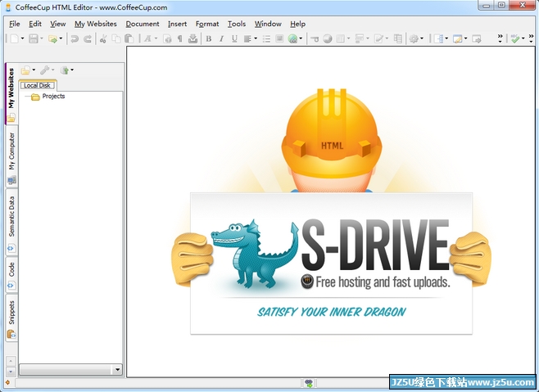This screenshot has width=539, height=392.
Task: Open the Format menu
Action: (x=207, y=24)
